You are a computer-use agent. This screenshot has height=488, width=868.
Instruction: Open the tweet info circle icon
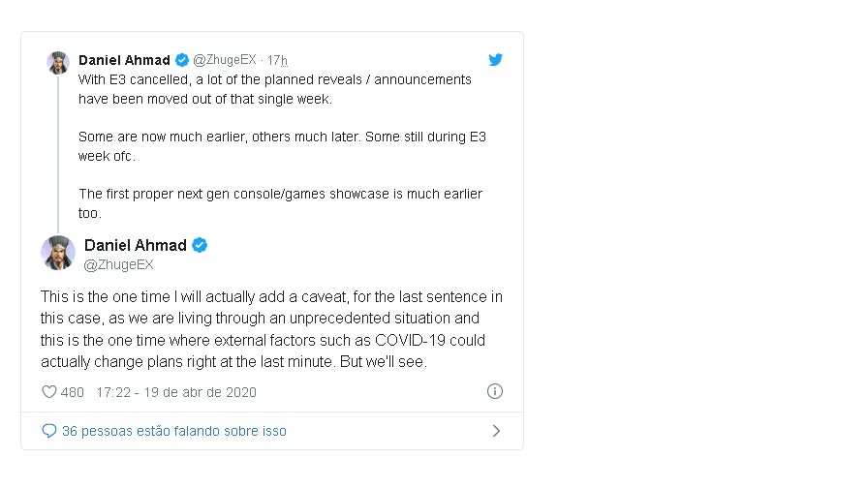click(495, 391)
